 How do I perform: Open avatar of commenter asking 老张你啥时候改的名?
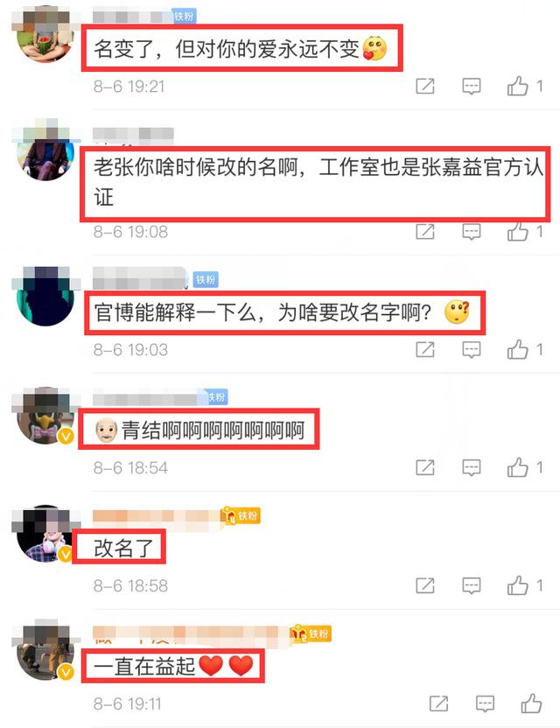(45, 152)
